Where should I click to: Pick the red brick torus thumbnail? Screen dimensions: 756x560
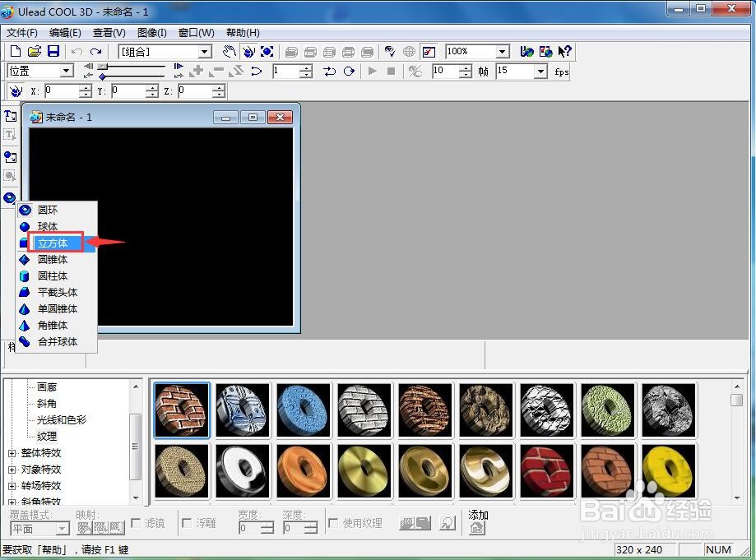click(546, 471)
